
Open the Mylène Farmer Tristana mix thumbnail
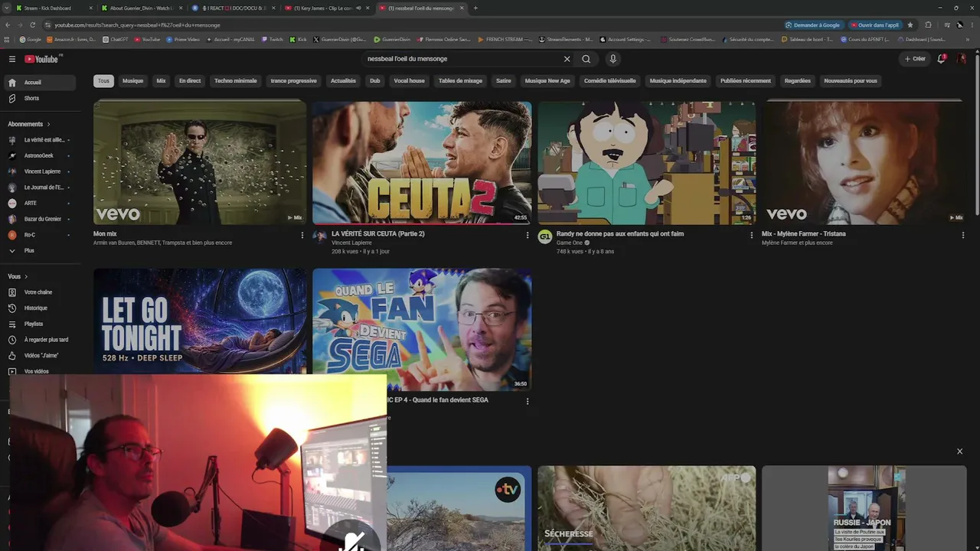point(864,163)
